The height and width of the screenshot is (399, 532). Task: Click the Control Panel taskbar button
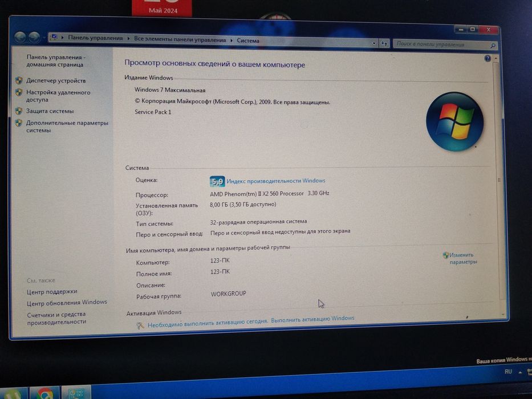pyautogui.click(x=76, y=393)
